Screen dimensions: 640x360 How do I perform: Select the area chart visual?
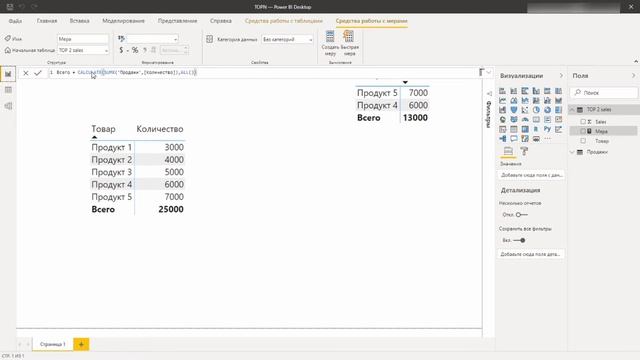pyautogui.click(x=513, y=100)
